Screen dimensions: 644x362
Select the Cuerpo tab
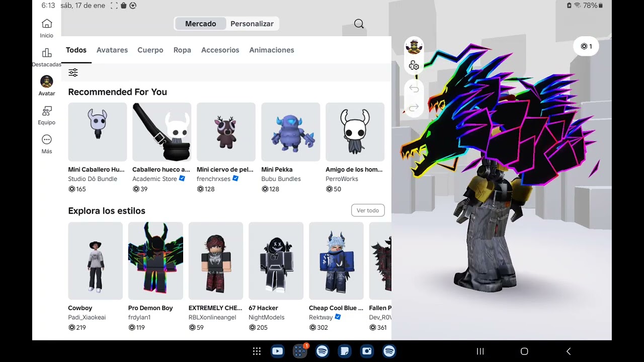[x=150, y=50]
